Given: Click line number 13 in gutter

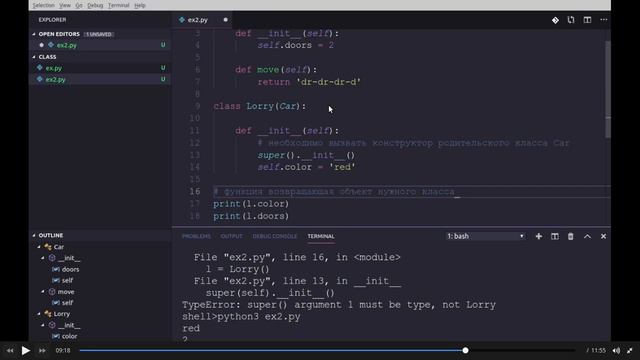Looking at the screenshot, I should point(195,155).
